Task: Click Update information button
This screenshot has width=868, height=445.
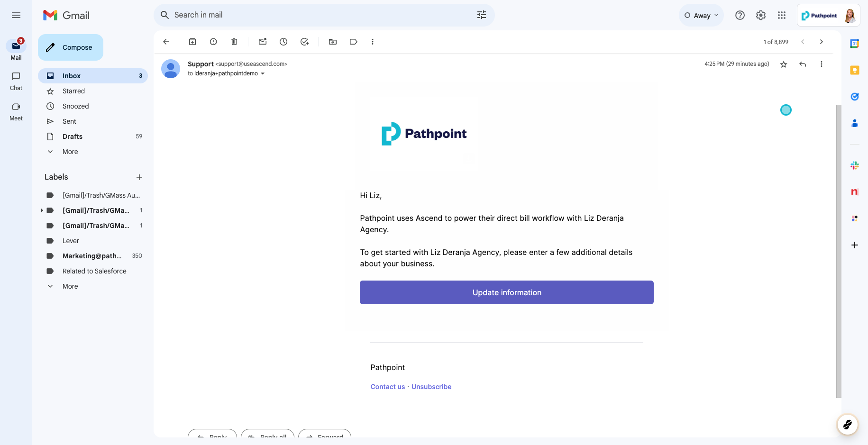Action: click(x=506, y=292)
